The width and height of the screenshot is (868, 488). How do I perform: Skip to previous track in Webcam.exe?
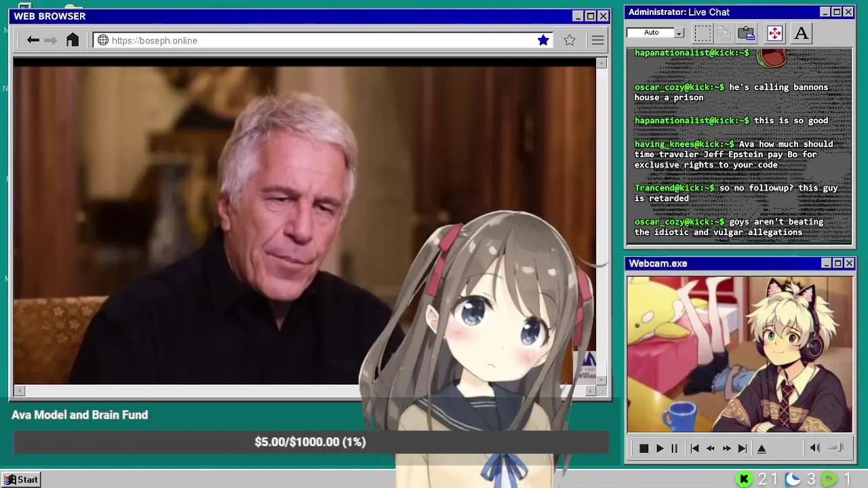click(x=694, y=449)
